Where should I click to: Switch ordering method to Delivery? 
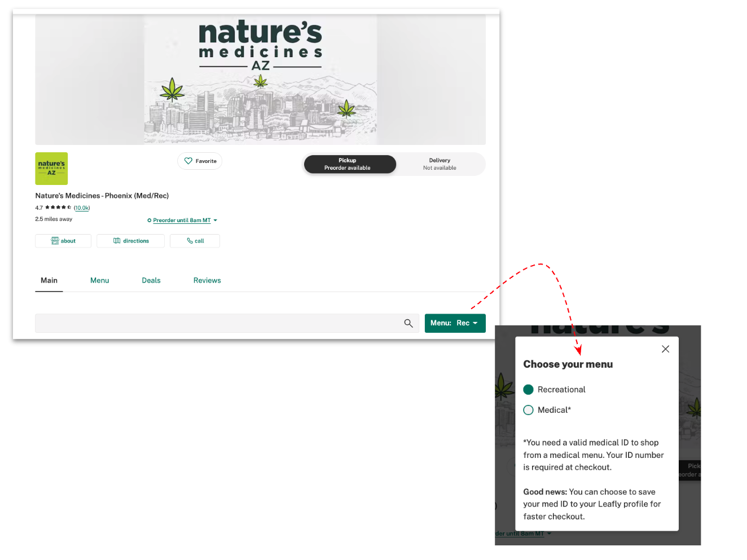pos(440,164)
